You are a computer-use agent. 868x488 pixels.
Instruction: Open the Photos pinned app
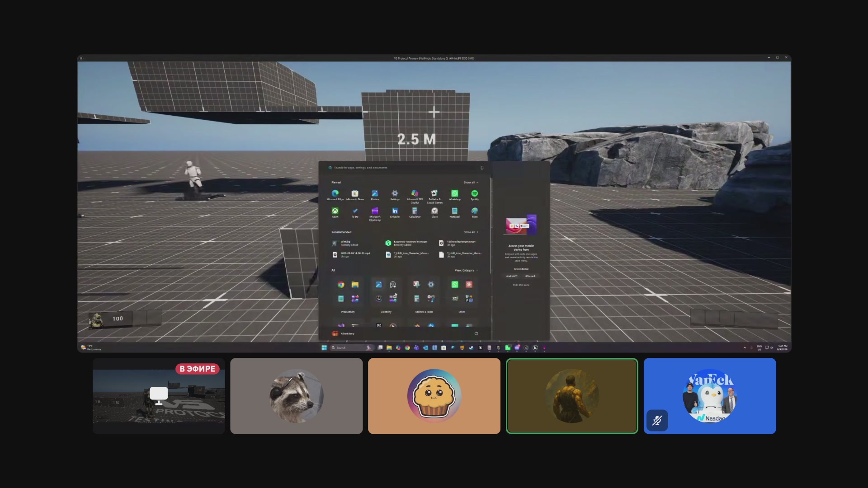pos(375,195)
